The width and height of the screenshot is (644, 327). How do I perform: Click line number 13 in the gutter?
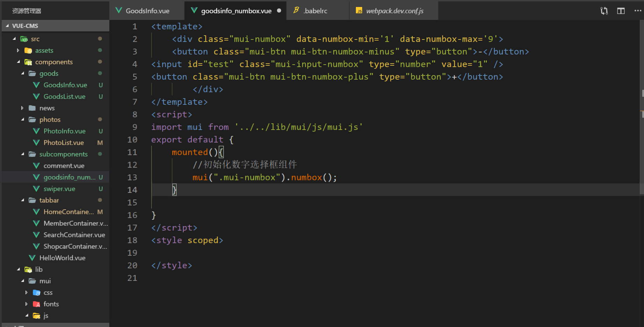132,177
